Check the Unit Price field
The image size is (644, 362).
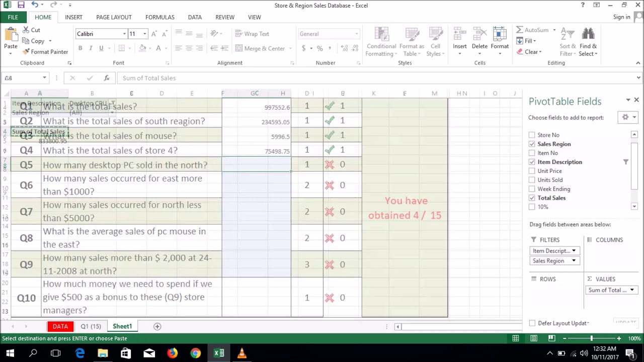(532, 171)
